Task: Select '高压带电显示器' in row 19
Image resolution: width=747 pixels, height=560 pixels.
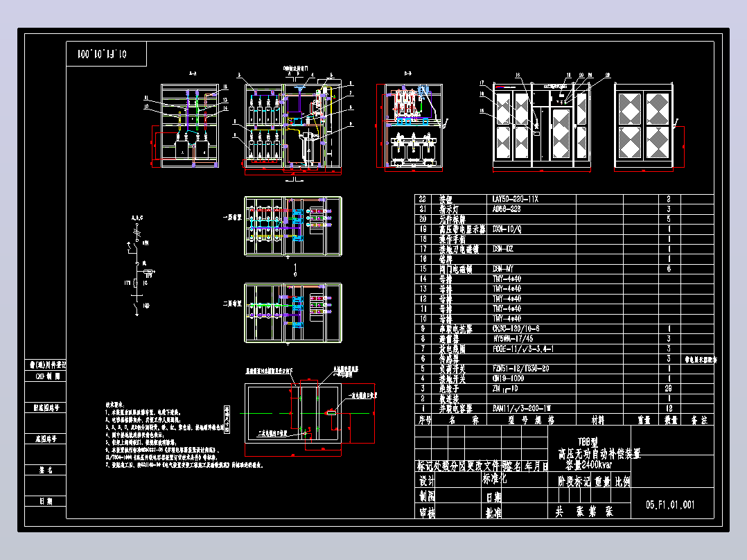Action: tap(462, 229)
